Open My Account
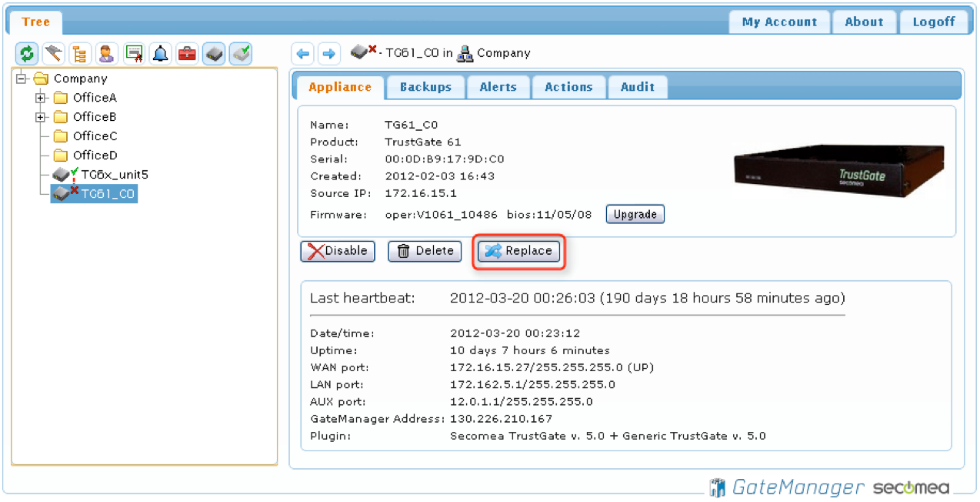This screenshot has height=502, width=980. [x=780, y=22]
